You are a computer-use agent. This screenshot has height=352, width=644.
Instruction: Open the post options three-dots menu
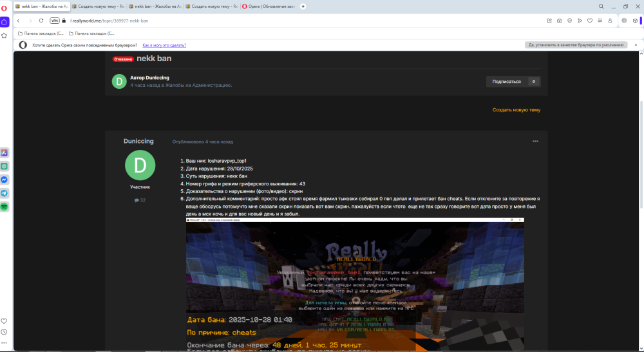535,141
